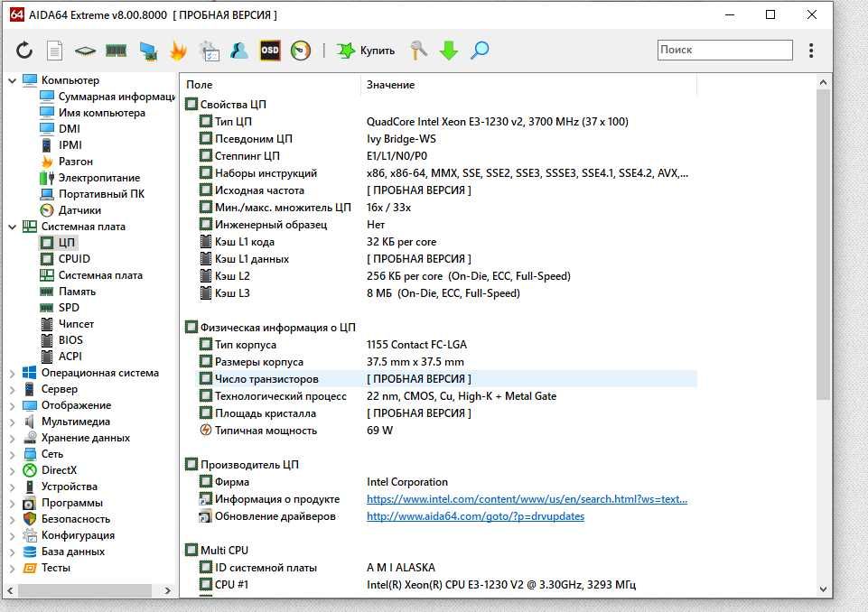Expand the Сервер tree node
The height and width of the screenshot is (612, 868).
pyautogui.click(x=12, y=390)
